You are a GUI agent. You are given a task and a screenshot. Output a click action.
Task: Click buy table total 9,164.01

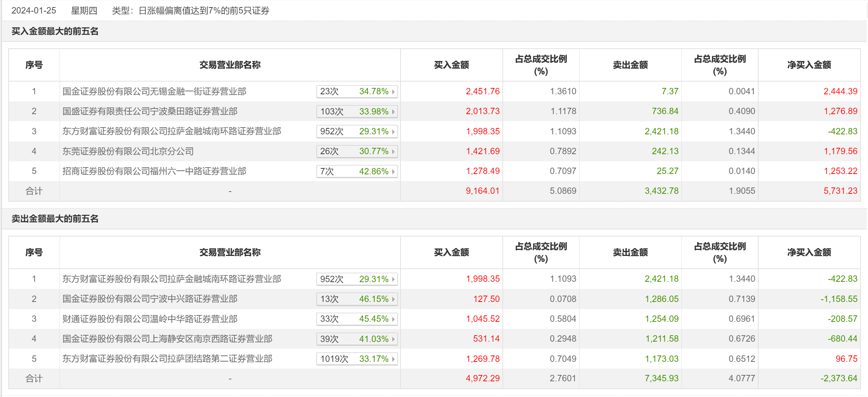tap(483, 191)
